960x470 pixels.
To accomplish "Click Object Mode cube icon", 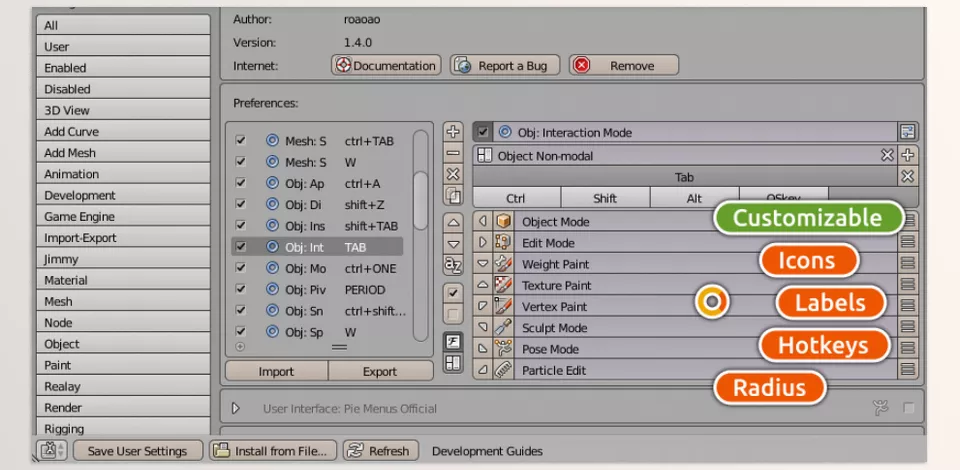I will click(503, 222).
